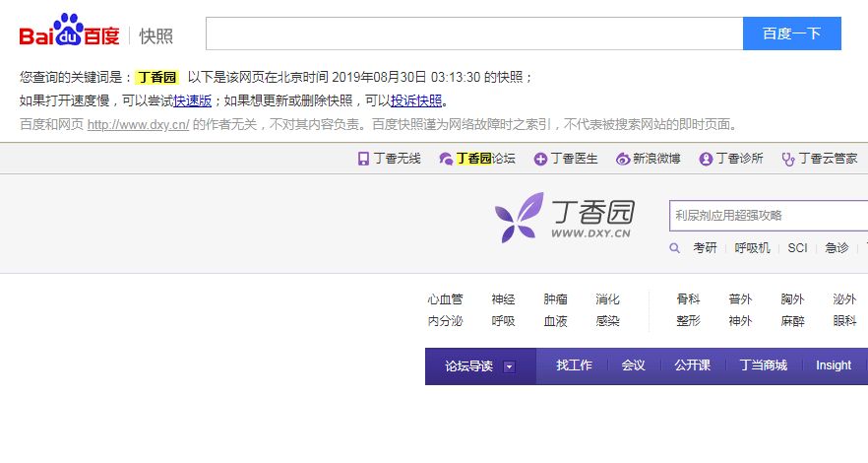Click the purple magnifier search icon
Screen dimensions: 868x463
(x=674, y=248)
